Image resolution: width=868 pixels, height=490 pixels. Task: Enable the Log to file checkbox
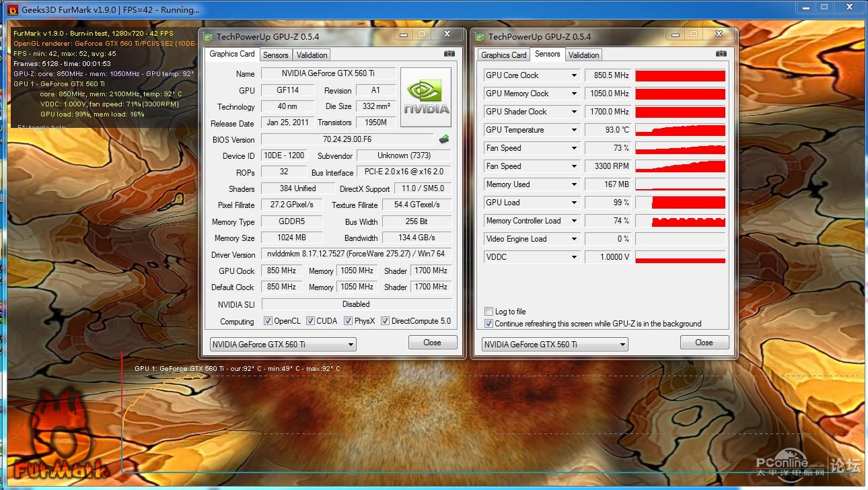(489, 312)
